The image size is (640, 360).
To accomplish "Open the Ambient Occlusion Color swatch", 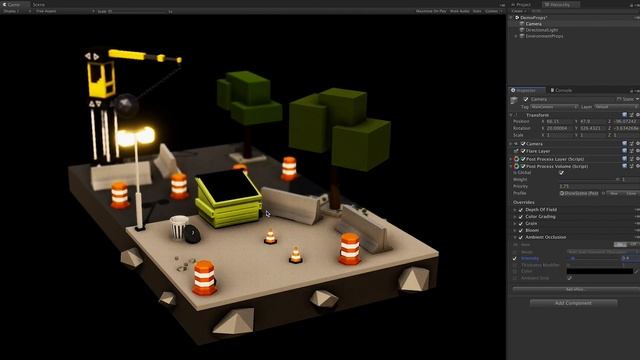I will pyautogui.click(x=600, y=271).
